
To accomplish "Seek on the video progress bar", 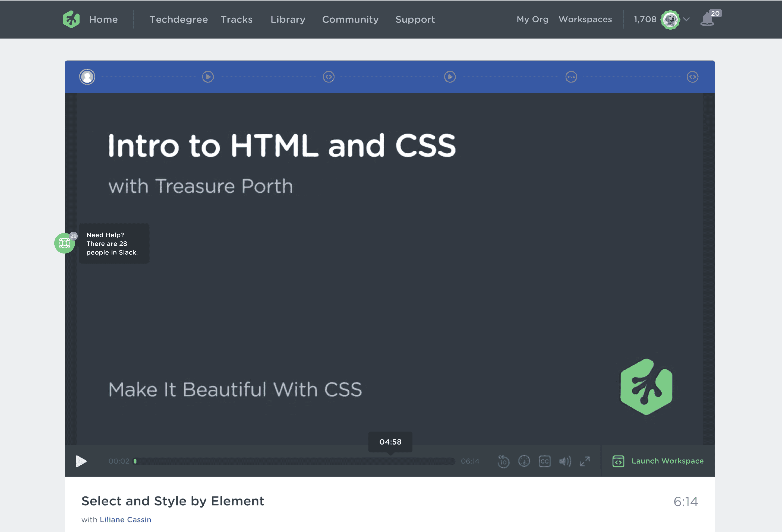I will (x=294, y=461).
